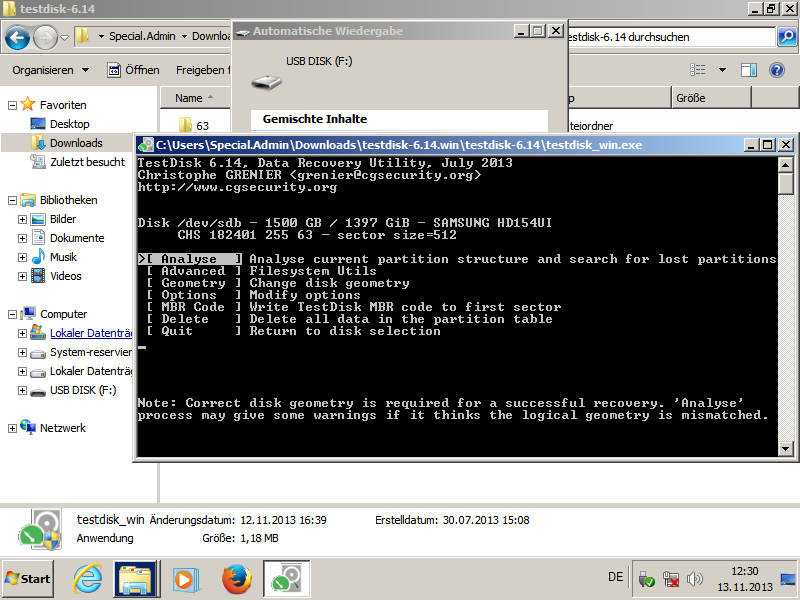Expand the System-reserviert drive node
The image size is (800, 600).
click(22, 352)
